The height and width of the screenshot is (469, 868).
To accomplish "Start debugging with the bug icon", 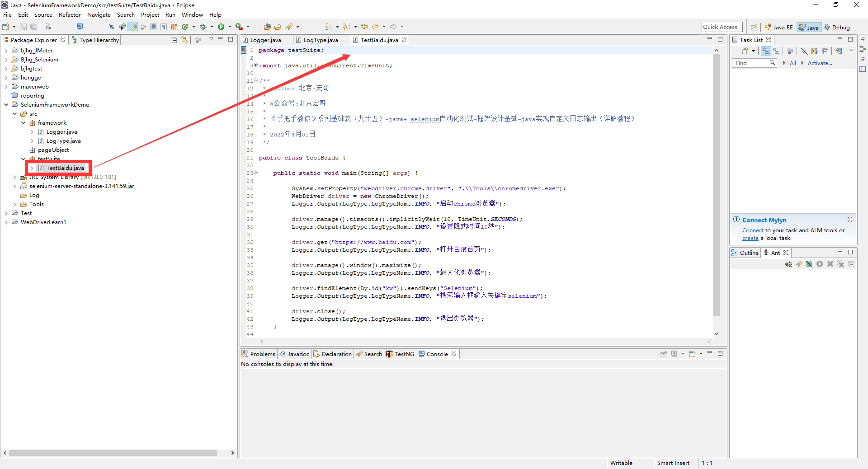I will click(x=203, y=27).
